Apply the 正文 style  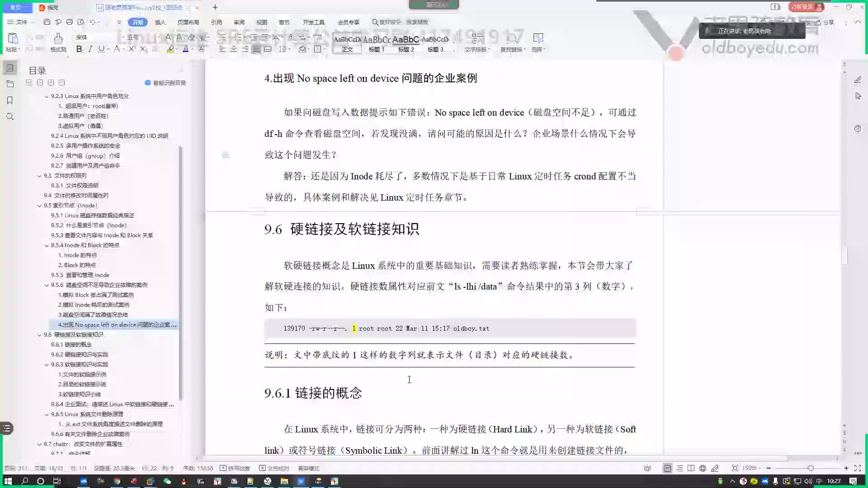(x=347, y=44)
